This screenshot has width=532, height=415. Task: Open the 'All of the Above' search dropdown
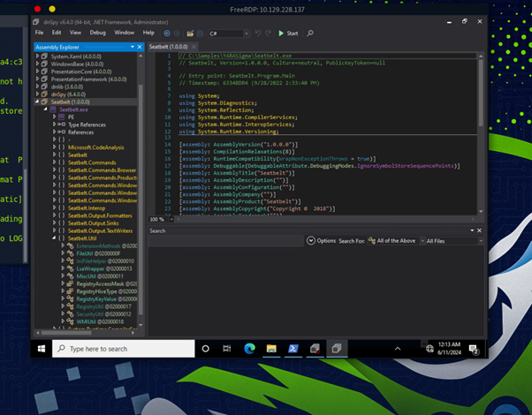(x=396, y=241)
